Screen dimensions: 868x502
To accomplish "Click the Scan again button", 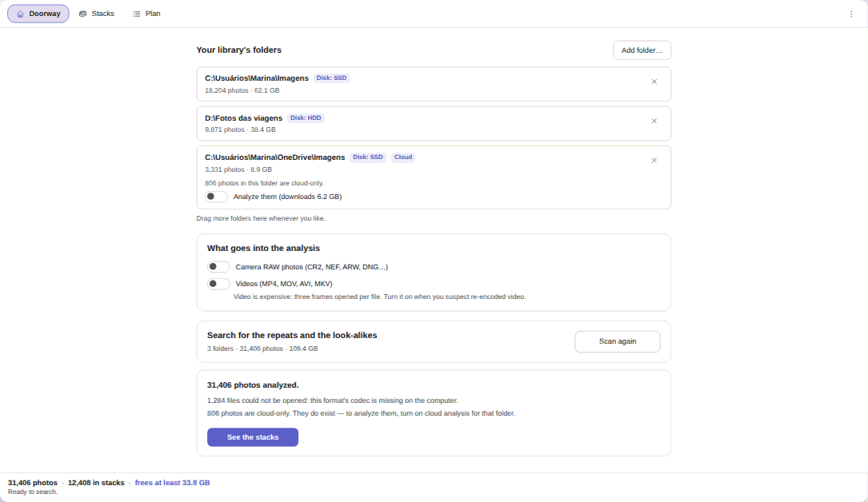I will [x=618, y=341].
